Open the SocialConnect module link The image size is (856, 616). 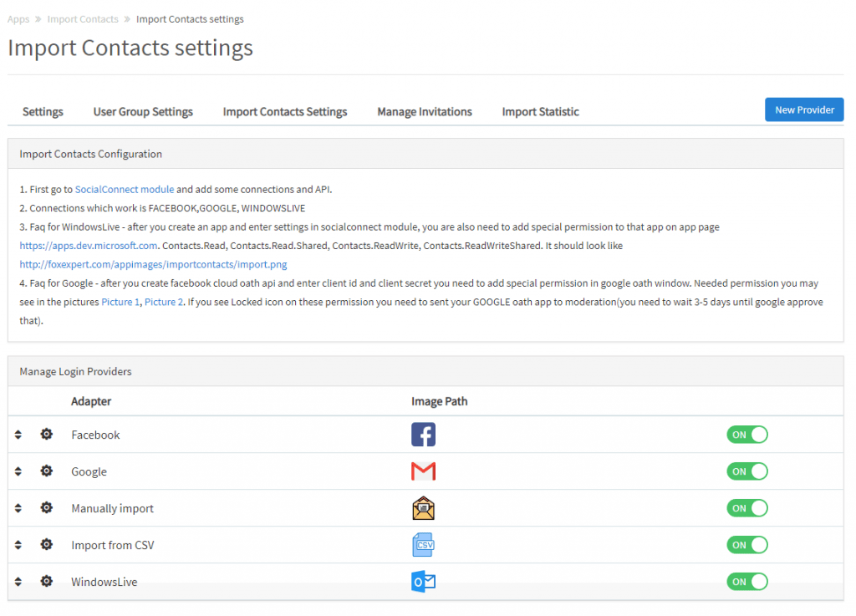124,189
